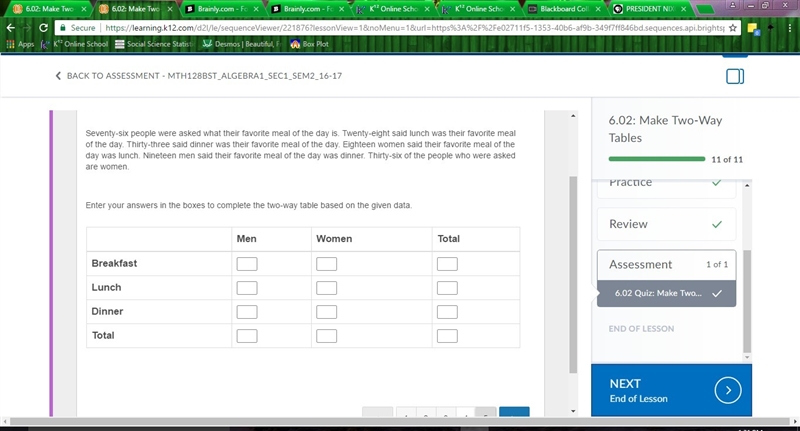This screenshot has width=800, height=431.
Task: Click the checkmark next to Review
Action: pos(717,224)
